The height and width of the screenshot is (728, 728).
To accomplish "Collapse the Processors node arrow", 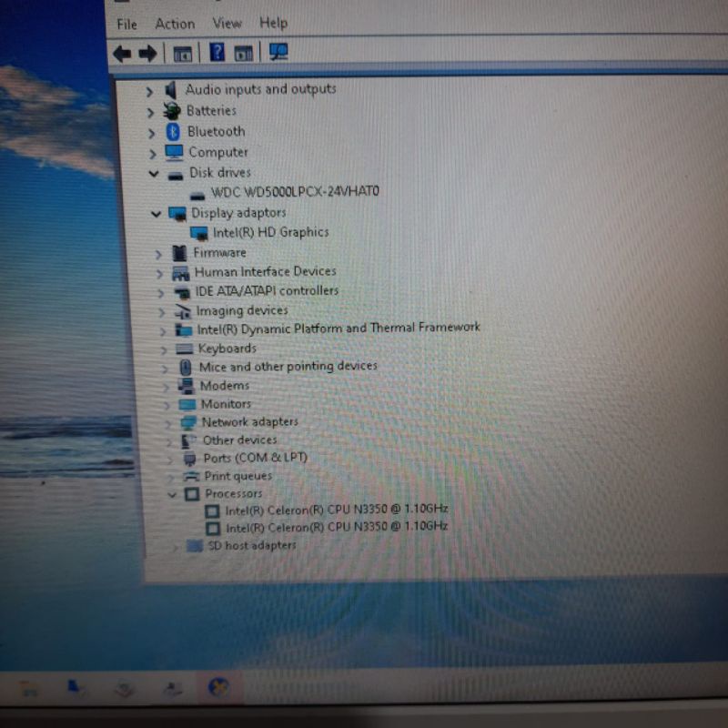I will (172, 495).
